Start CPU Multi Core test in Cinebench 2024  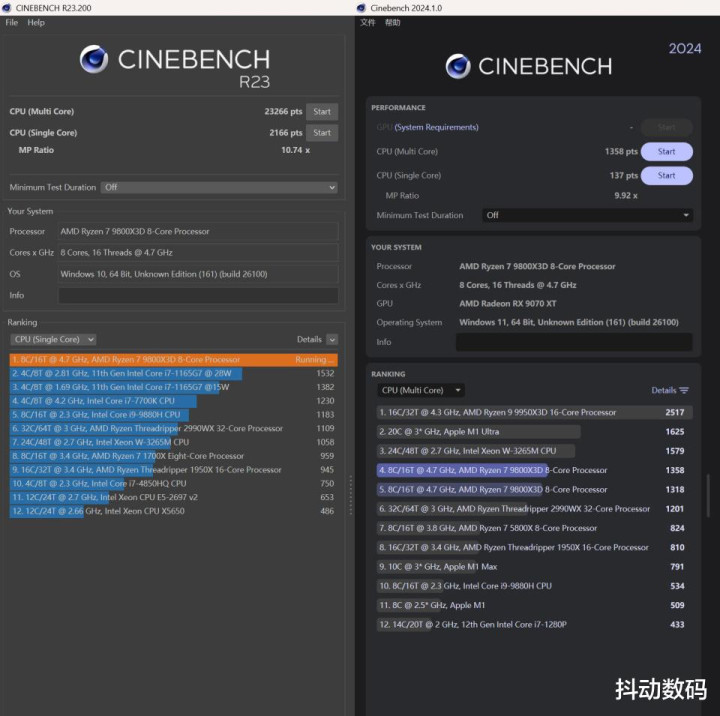[x=666, y=152]
